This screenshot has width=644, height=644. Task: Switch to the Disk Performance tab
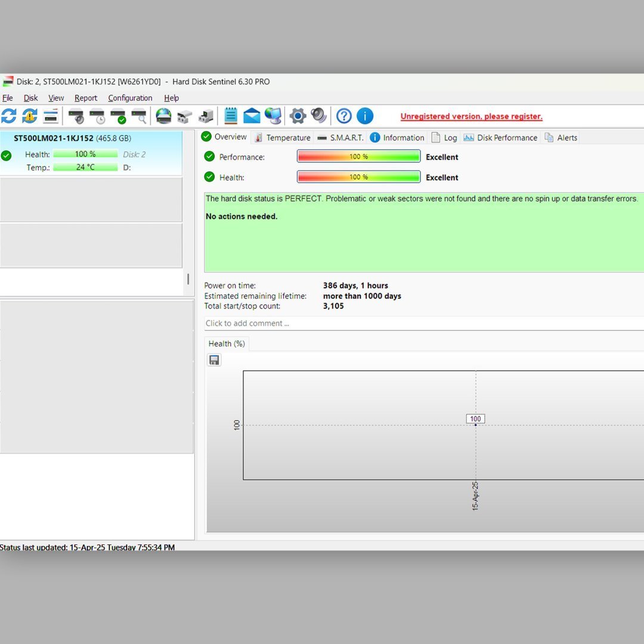tap(500, 138)
